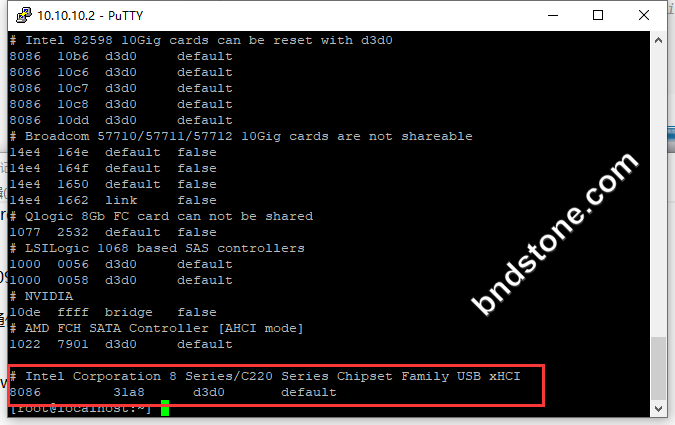
Task: Click the '# NVIDIA' comment line
Action: point(41,296)
